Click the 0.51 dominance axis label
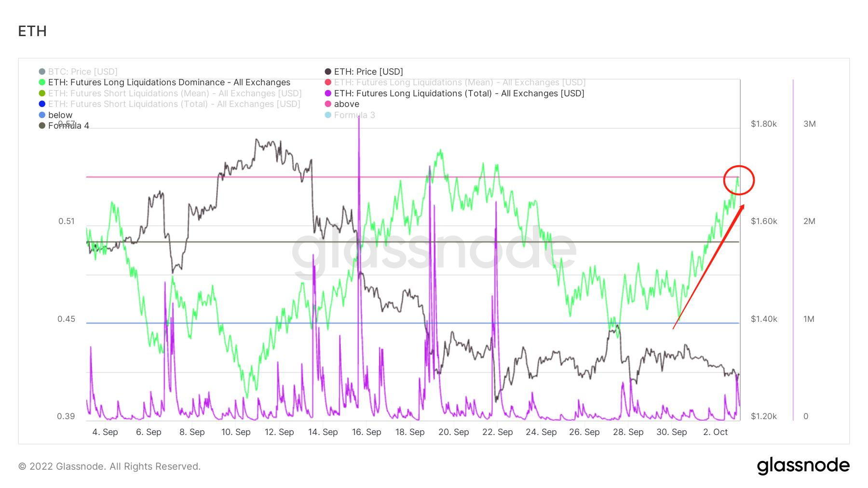 click(x=67, y=221)
